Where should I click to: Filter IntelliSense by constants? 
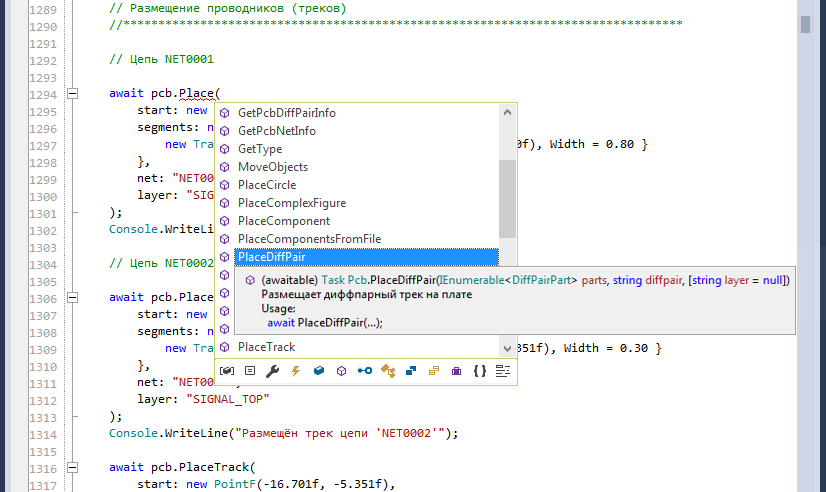point(250,371)
